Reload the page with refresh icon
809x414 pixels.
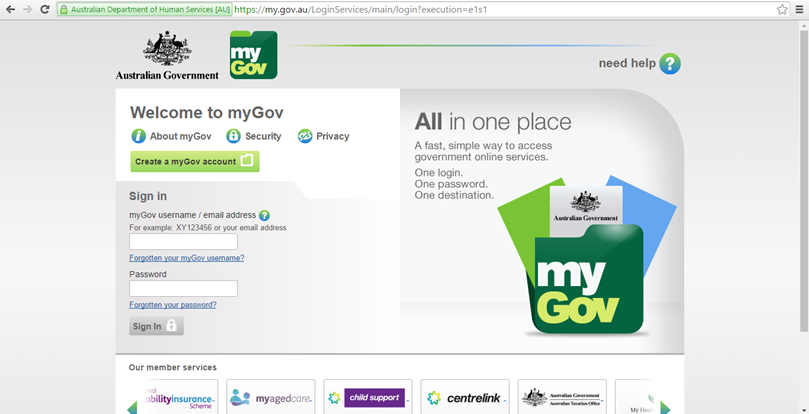coord(45,9)
